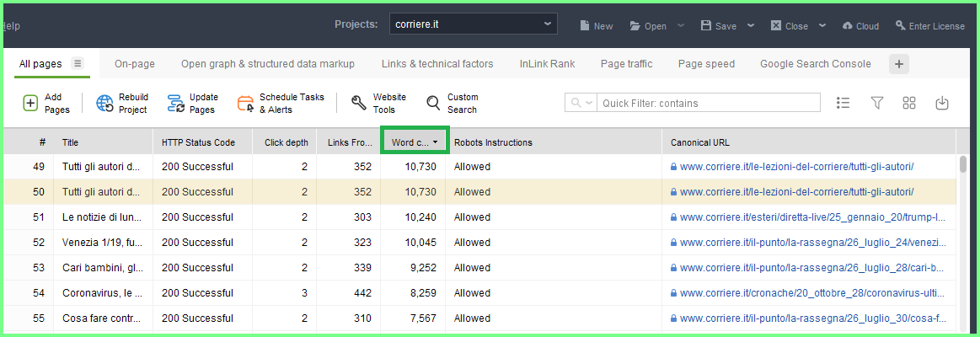Expand the Projects dropdown corriere.it
The image size is (980, 337).
coord(473,24)
